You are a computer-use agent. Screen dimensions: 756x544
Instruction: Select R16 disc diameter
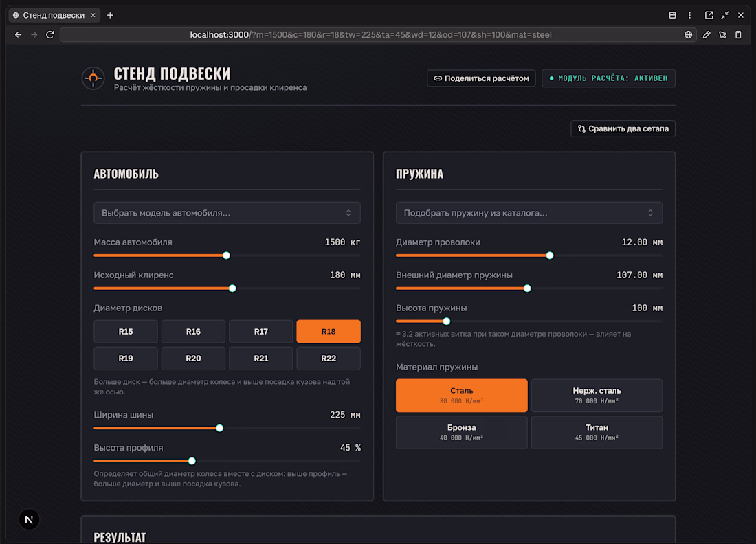(193, 332)
